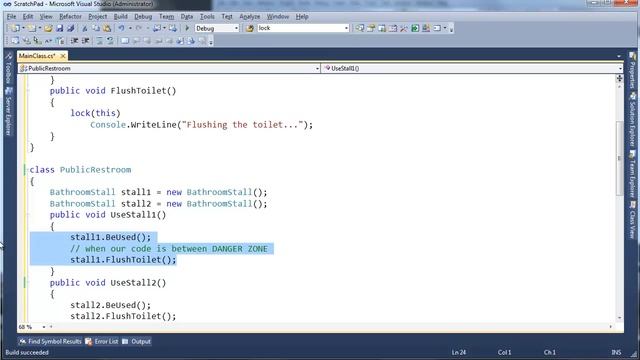Open Solution Explorer from toolbar icon
Screen dimensions: 640x360
[x=360, y=28]
